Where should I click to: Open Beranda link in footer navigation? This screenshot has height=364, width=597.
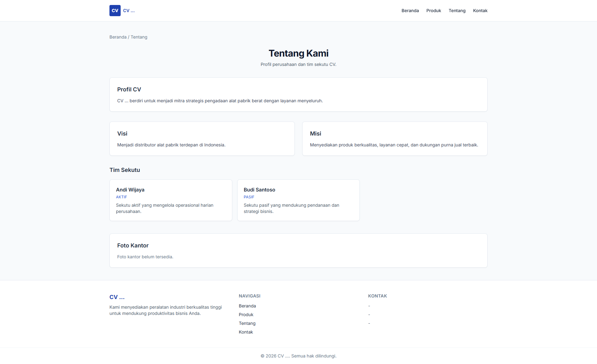[247, 306]
